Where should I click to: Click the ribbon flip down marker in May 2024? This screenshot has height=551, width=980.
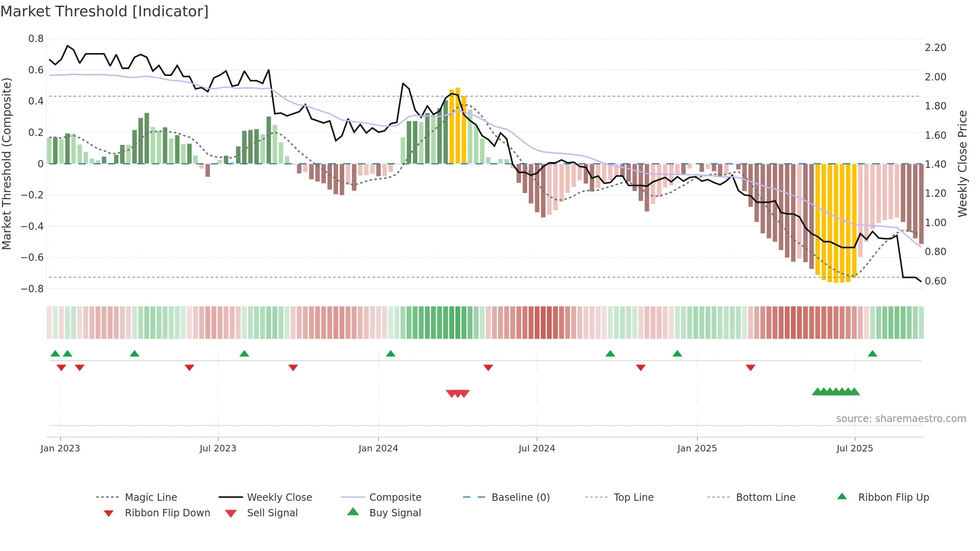click(488, 368)
